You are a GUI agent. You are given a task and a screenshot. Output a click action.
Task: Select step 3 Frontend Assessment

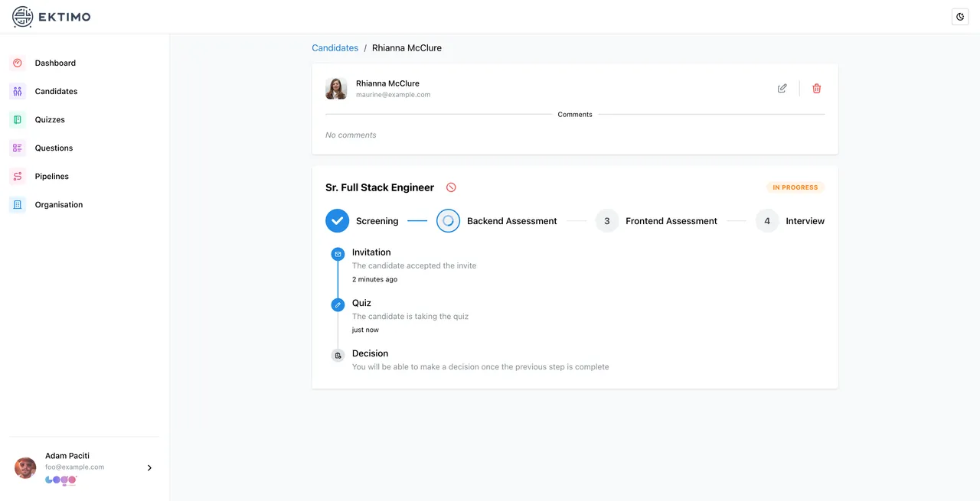607,221
